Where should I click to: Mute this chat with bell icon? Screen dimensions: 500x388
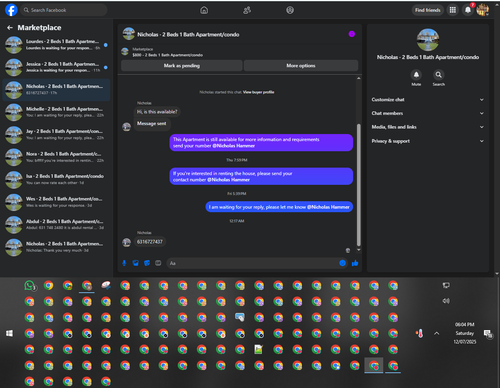tap(416, 75)
